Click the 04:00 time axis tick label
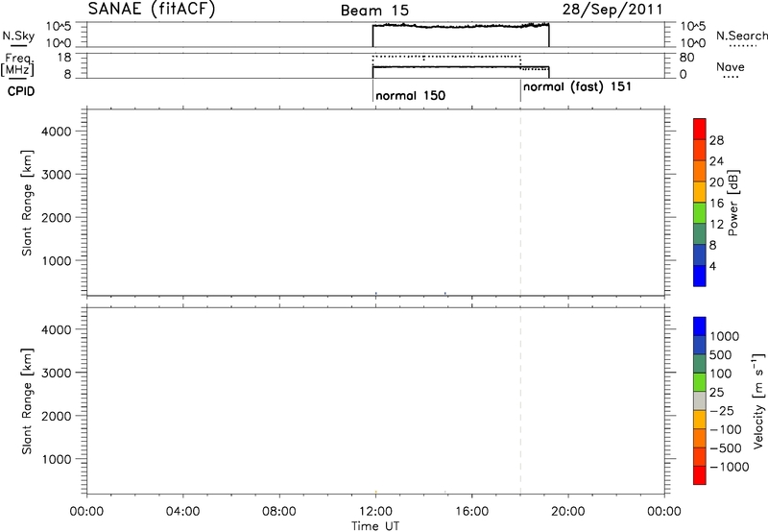 tap(182, 512)
